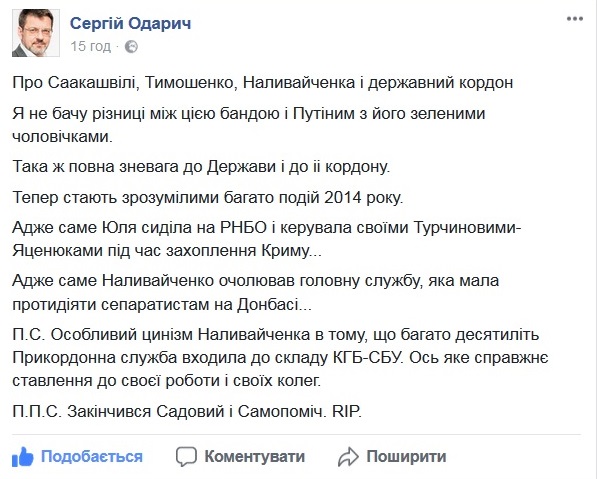Image resolution: width=597 pixels, height=479 pixels.
Task: Click the line mentioning 2014 року
Action: click(208, 198)
